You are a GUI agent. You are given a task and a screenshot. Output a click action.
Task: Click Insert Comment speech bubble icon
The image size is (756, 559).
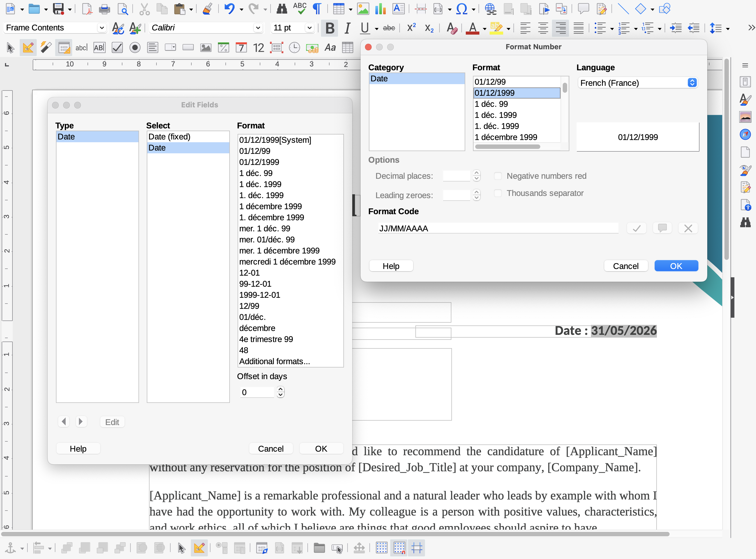click(x=583, y=9)
